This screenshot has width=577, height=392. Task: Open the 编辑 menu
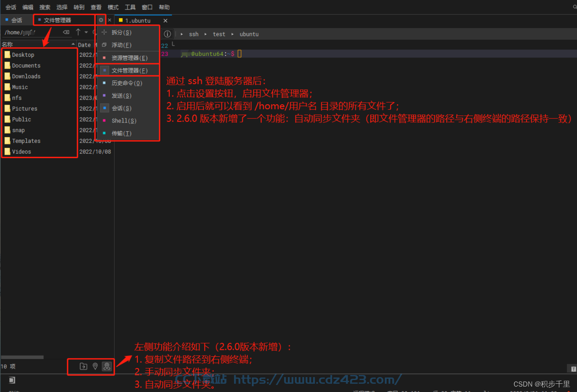pos(28,7)
